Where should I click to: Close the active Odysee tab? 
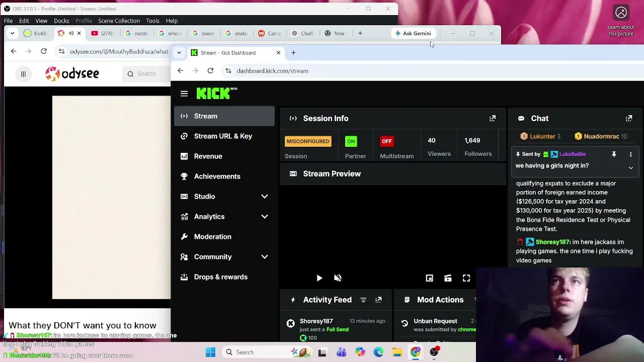pos(79,33)
